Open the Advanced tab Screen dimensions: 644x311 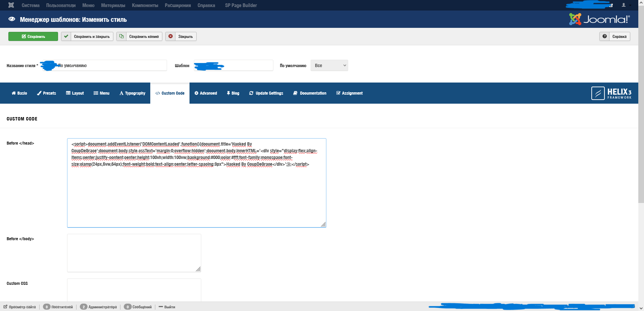coord(206,93)
